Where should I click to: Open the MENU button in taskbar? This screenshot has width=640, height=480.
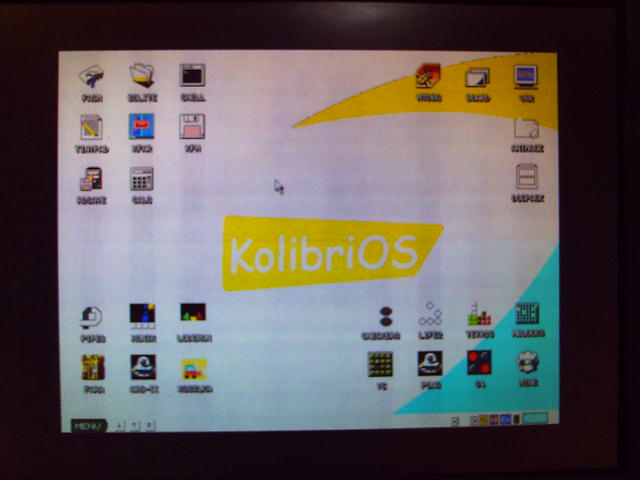point(88,425)
